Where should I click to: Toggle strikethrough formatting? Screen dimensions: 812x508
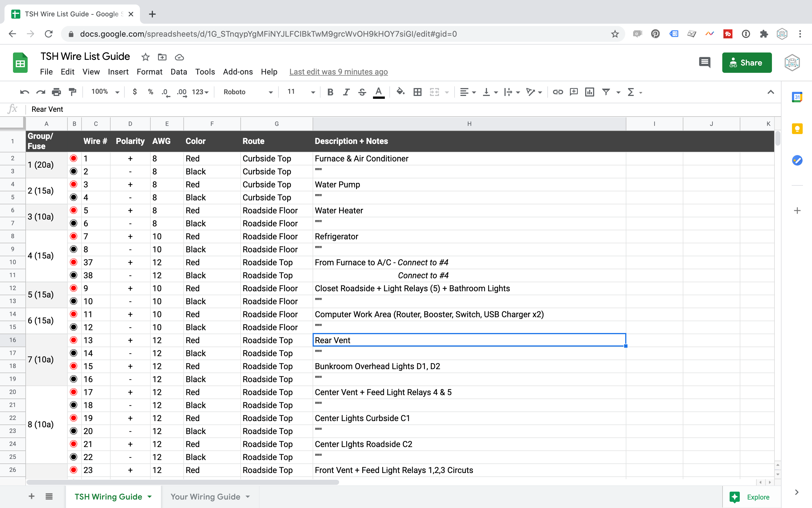pyautogui.click(x=362, y=92)
